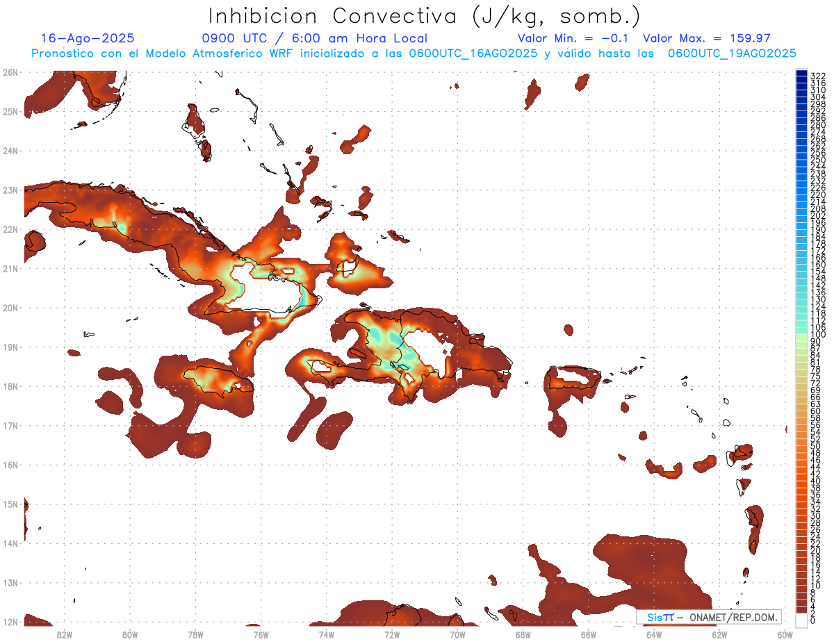834x644 pixels.
Task: Click the "14N" latitude label
Action: click(10, 543)
